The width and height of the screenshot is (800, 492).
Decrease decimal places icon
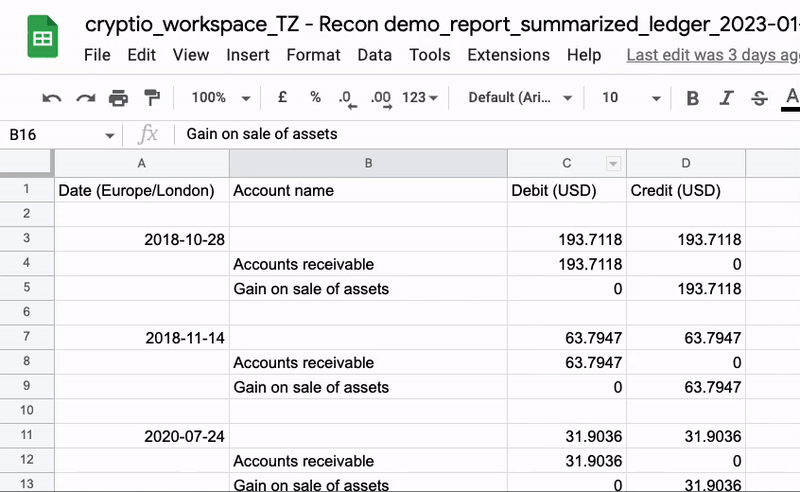(348, 99)
